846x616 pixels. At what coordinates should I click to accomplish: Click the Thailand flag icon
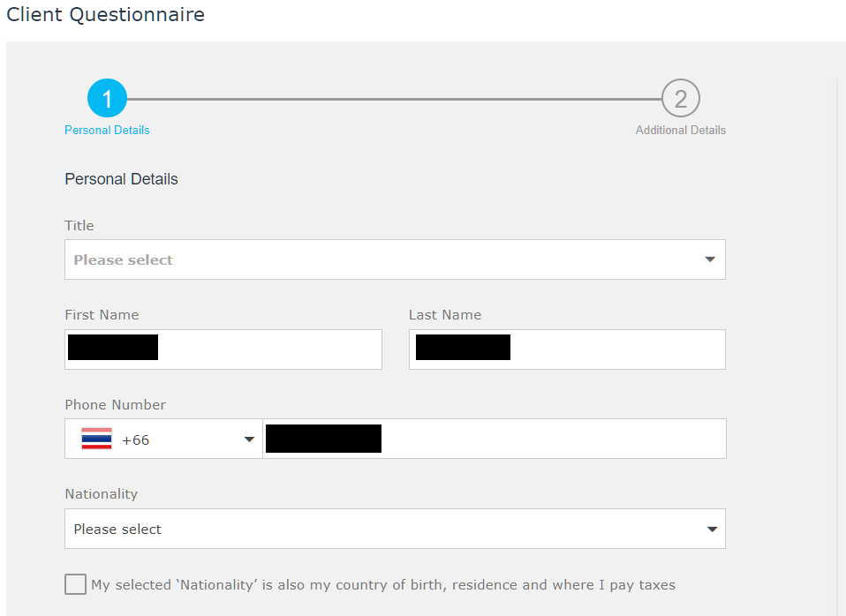click(96, 439)
